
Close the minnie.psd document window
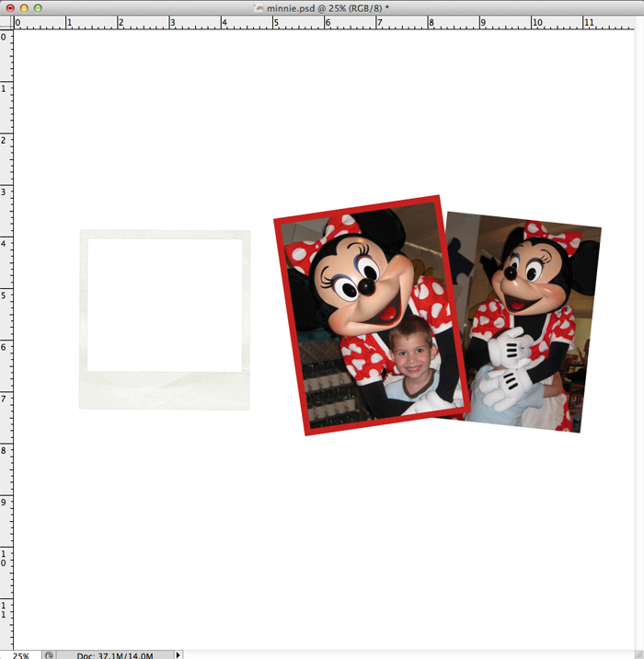click(x=10, y=8)
